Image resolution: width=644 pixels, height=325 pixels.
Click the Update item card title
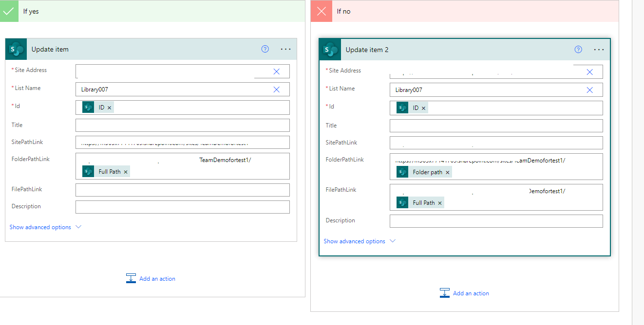point(50,49)
